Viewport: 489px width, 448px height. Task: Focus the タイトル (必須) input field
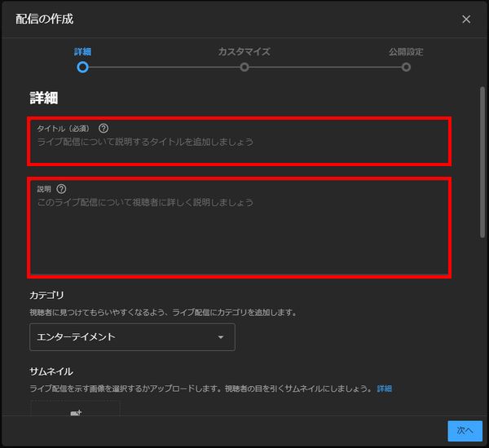coord(239,142)
